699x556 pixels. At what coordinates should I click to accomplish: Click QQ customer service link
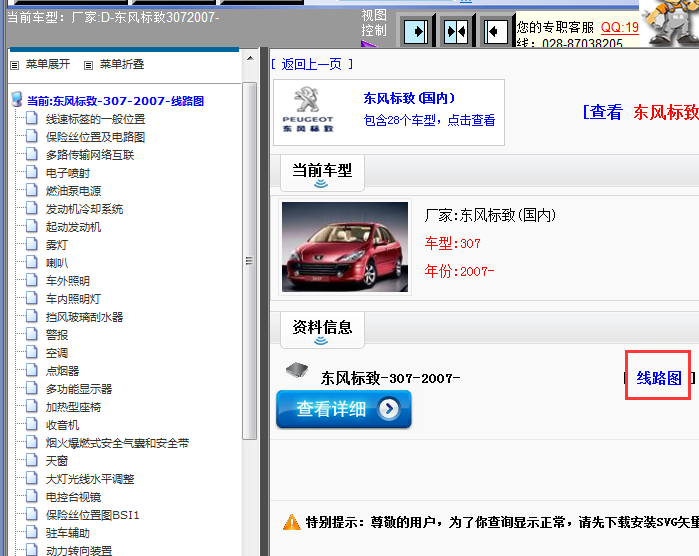click(x=620, y=27)
